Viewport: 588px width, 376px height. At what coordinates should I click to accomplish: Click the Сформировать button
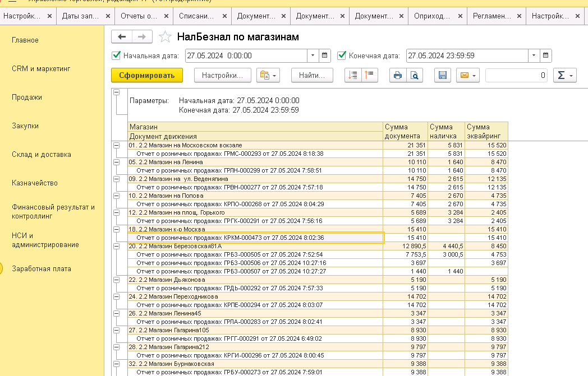(x=147, y=75)
